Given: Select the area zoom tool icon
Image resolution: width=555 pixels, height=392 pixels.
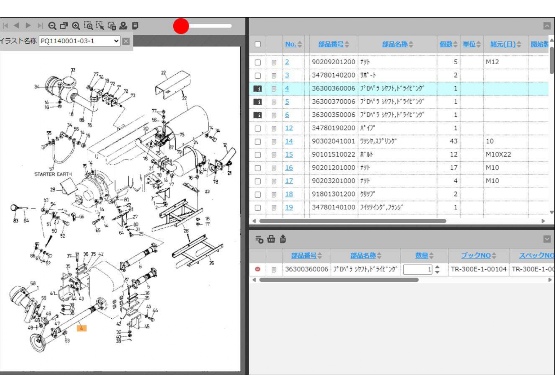Looking at the screenshot, I should click(88, 26).
